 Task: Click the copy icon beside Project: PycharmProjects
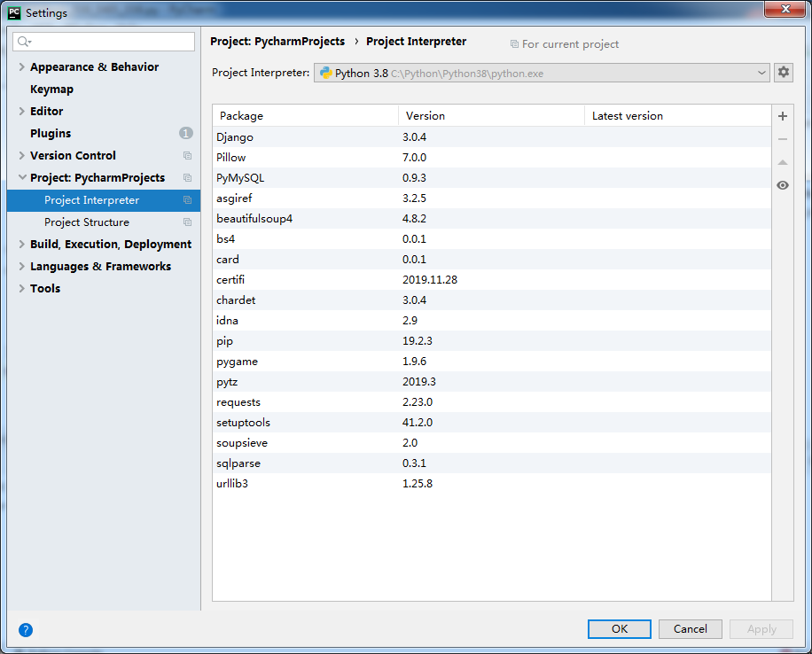187,177
